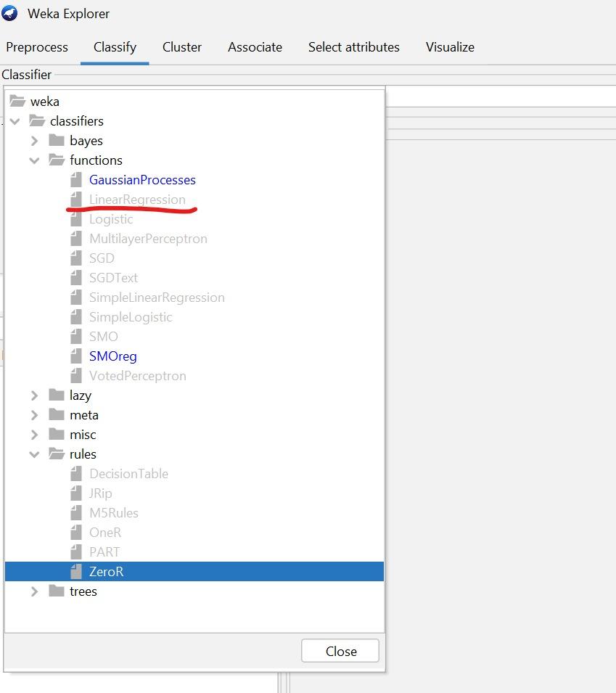616x693 pixels.
Task: Pick the OneR classifier label
Action: (105, 533)
